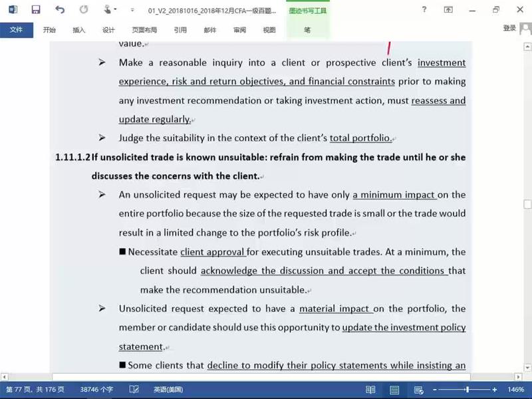Image resolution: width=532 pixels, height=399 pixels.
Task: Save the document with the floppy disk icon
Action: click(36, 9)
